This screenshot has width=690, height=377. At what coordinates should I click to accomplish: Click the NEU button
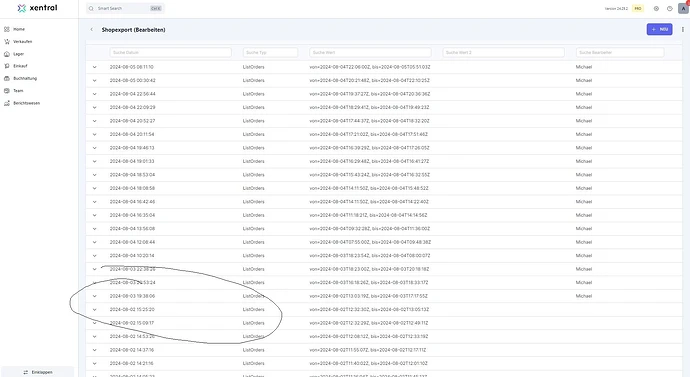click(x=659, y=29)
